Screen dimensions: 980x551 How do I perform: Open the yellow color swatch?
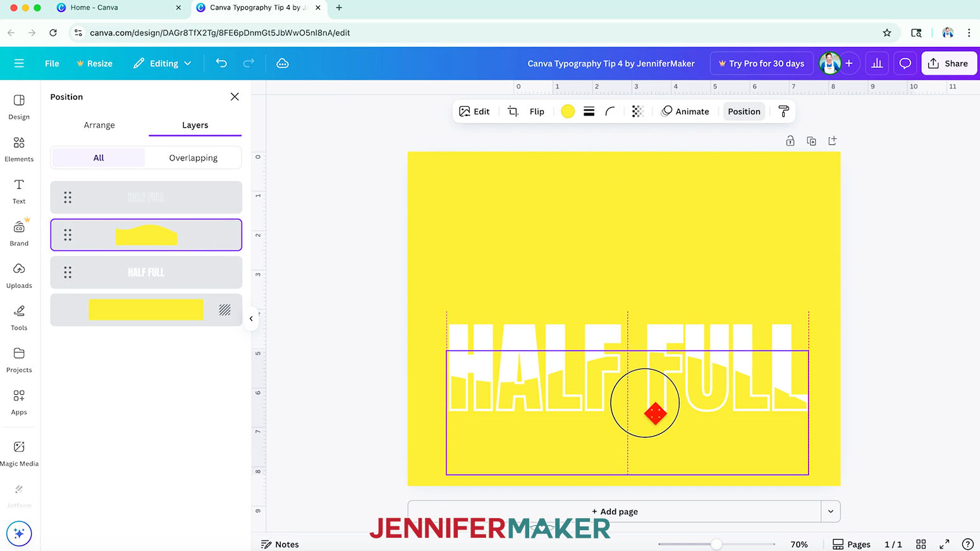click(568, 111)
